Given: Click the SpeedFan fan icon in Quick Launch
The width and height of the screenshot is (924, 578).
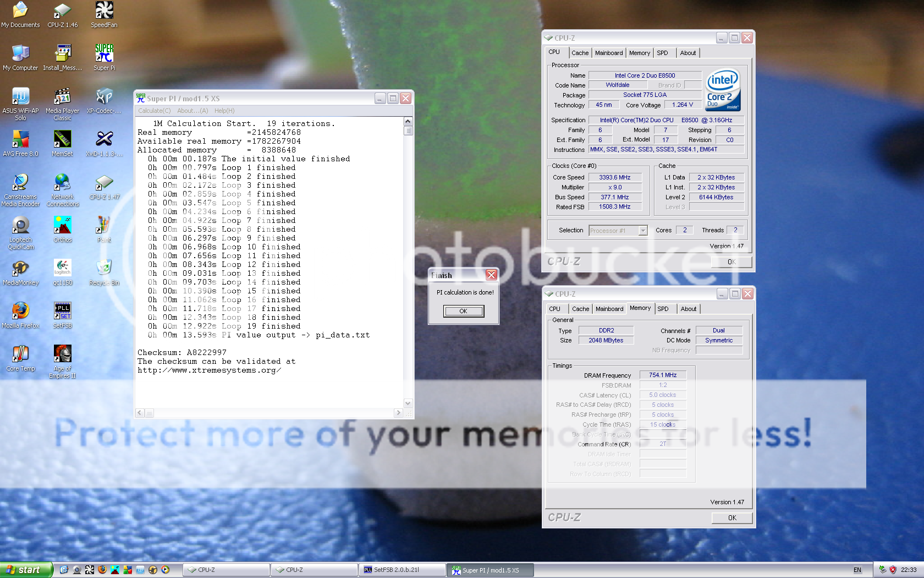Looking at the screenshot, I should (90, 570).
